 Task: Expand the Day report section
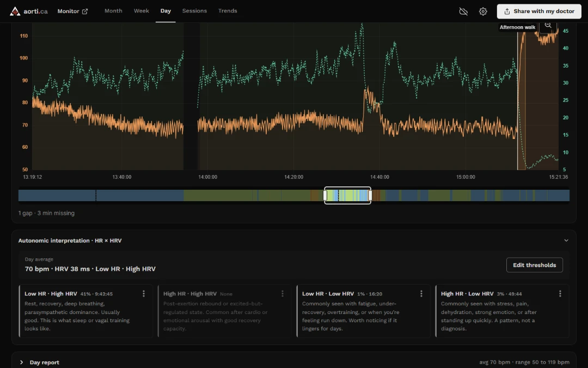21,363
